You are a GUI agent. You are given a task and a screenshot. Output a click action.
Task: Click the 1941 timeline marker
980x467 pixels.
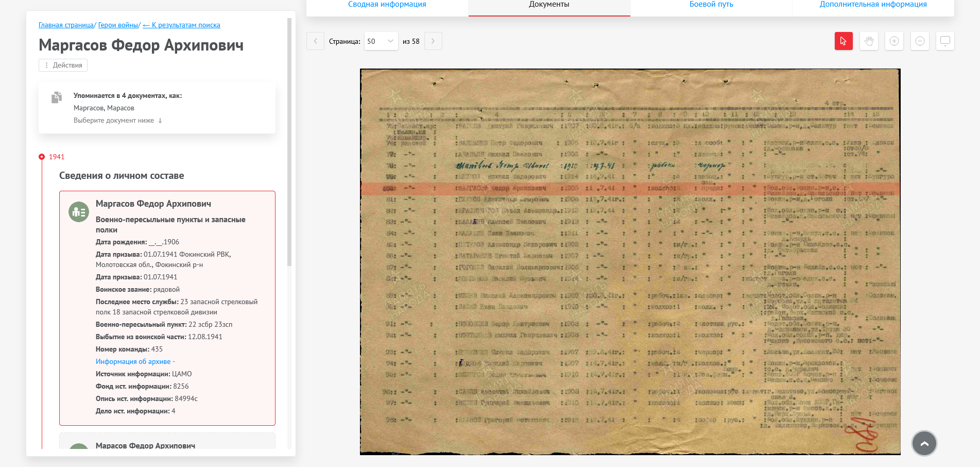pos(42,157)
